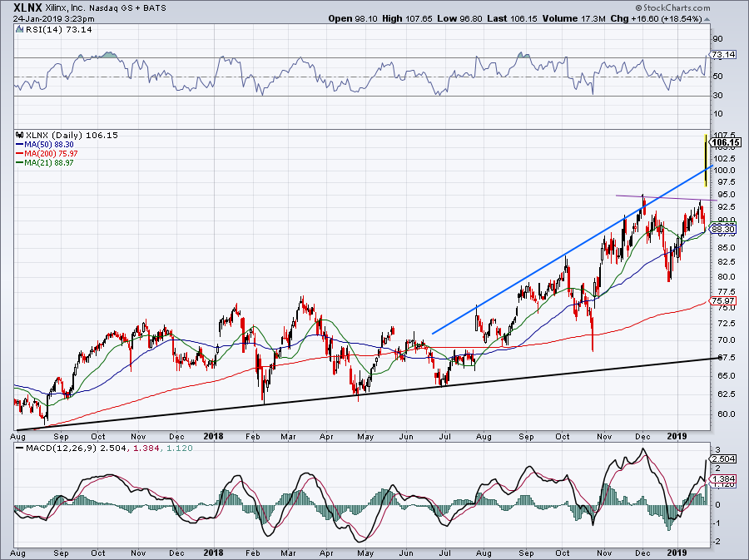The width and height of the screenshot is (749, 560).
Task: Click the Nasdaq GS + BATS exchange label
Action: 127,8
